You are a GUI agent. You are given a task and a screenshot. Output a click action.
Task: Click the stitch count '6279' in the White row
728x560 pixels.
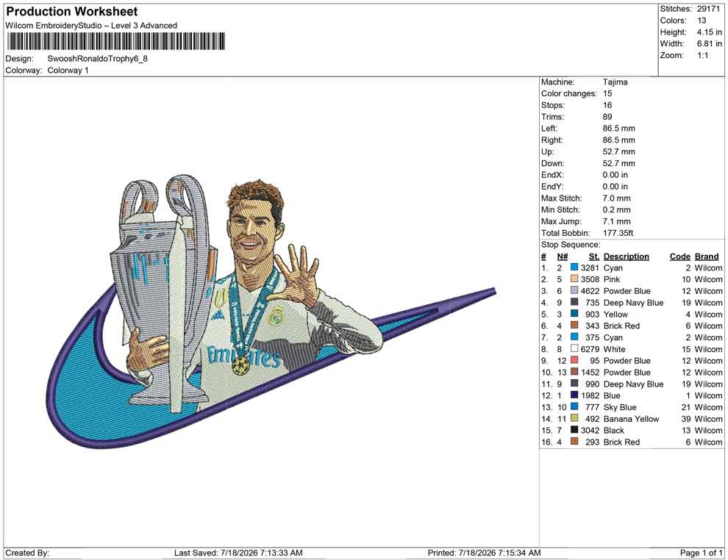pyautogui.click(x=590, y=349)
